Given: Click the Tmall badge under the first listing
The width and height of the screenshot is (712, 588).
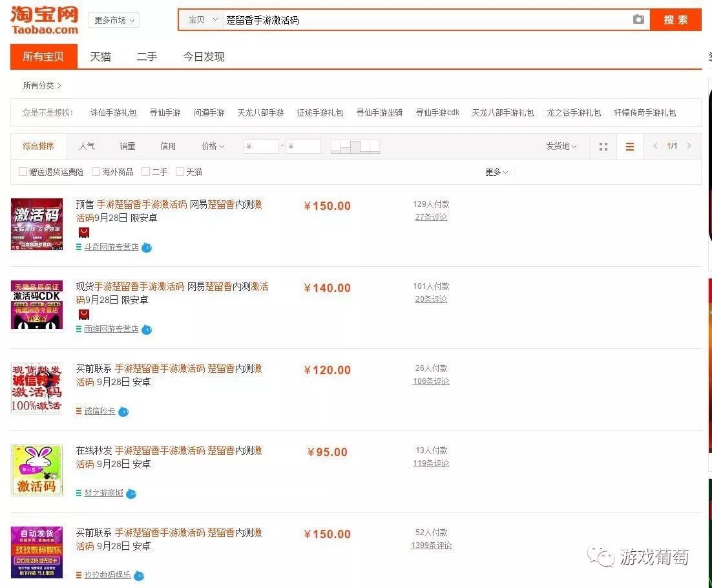Looking at the screenshot, I should 83,233.
